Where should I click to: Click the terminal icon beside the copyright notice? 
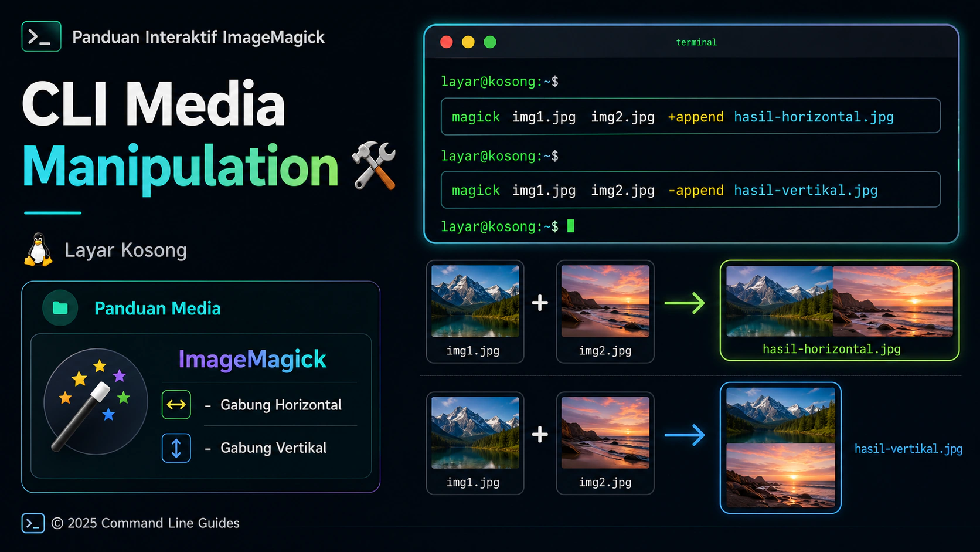click(x=33, y=523)
